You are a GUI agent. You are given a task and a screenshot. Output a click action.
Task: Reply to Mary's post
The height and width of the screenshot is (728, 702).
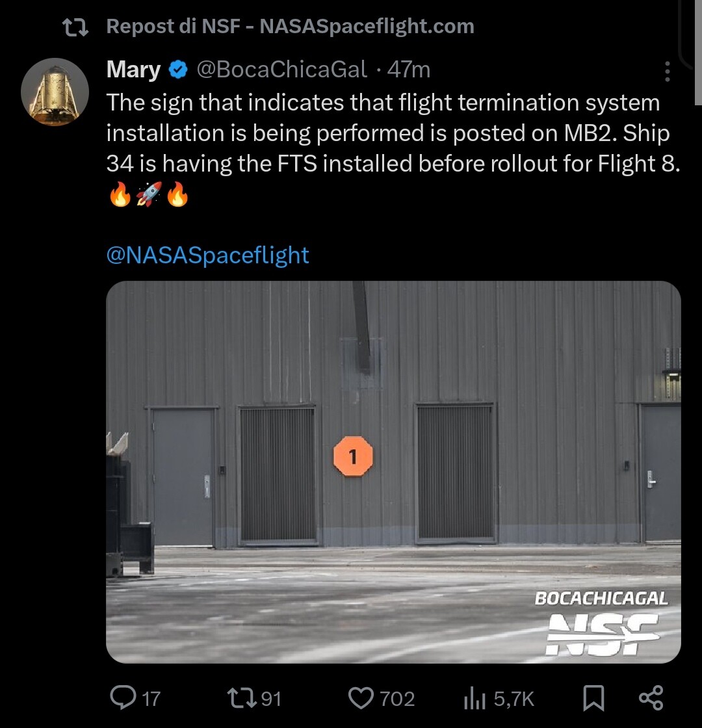click(x=122, y=698)
